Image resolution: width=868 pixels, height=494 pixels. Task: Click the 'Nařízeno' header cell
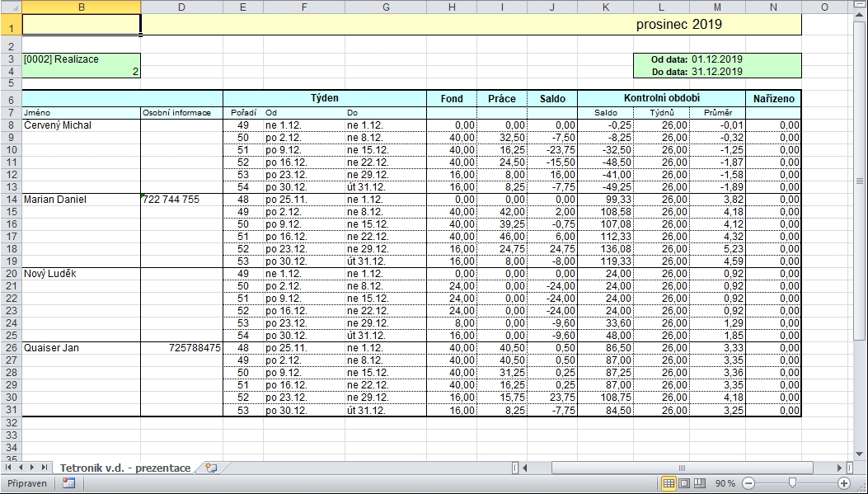click(x=773, y=99)
